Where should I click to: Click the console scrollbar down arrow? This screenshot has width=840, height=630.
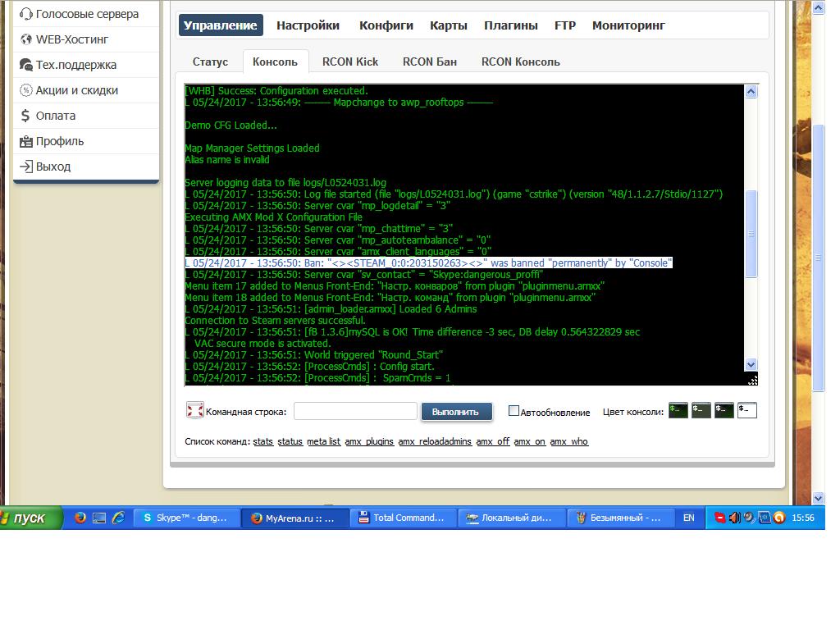(x=751, y=364)
